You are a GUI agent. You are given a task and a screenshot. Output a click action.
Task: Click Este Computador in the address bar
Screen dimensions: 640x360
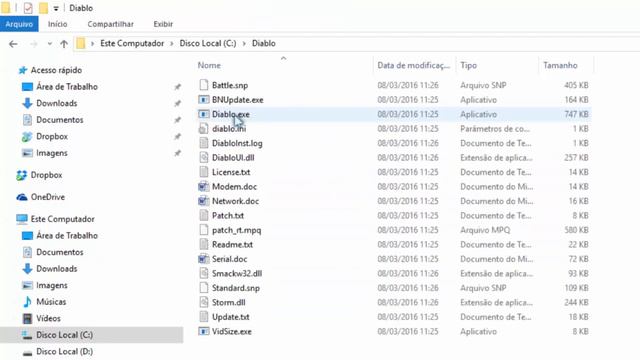point(132,43)
